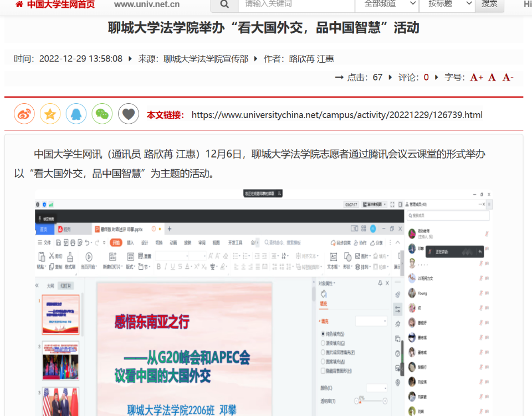Image resolution: width=532 pixels, height=416 pixels.
Task: Share article using the green WeChat icon
Action: point(102,114)
